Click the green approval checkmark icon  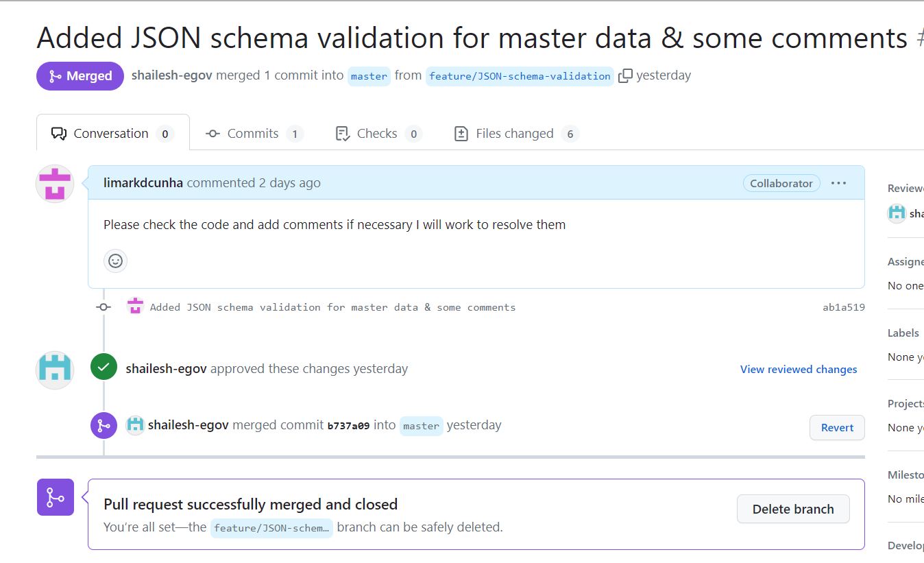[x=104, y=367]
